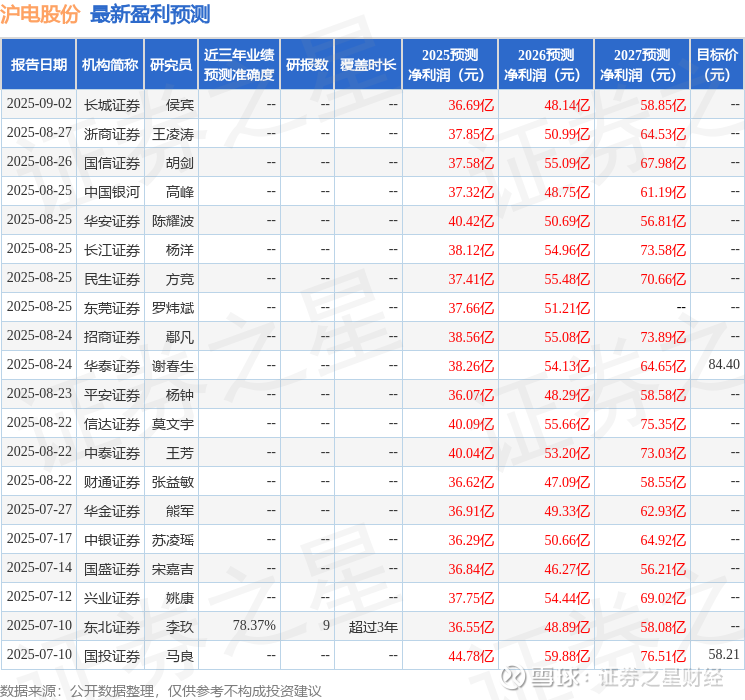This screenshot has height=700, width=745.
Task: Click the 2025-08-23 report date
Action: pyautogui.click(x=39, y=393)
